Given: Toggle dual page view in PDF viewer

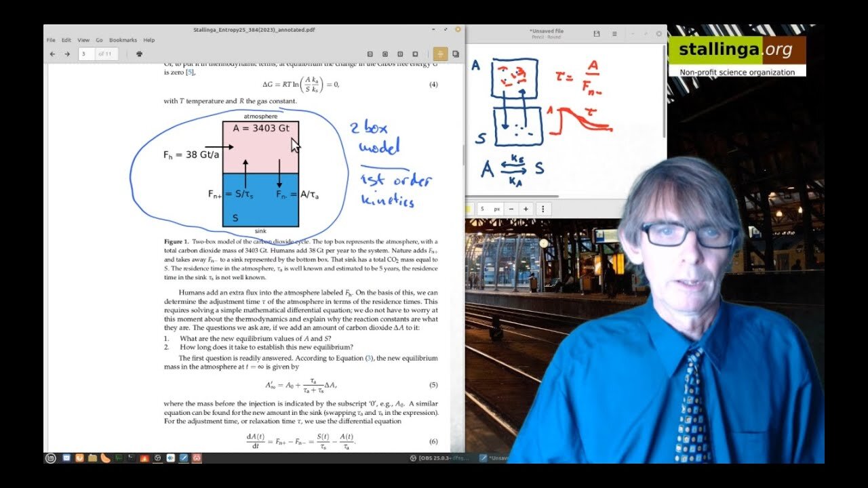Looking at the screenshot, I should (x=456, y=54).
